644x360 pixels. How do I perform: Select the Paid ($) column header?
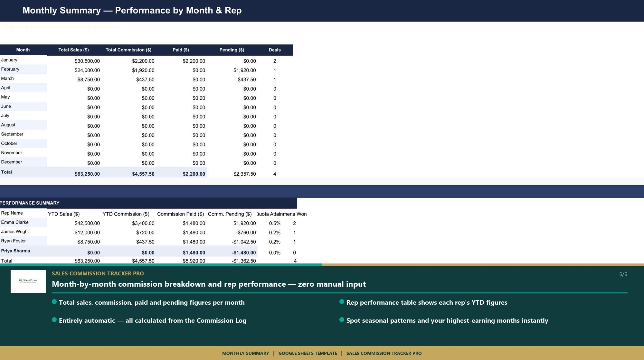[x=181, y=50]
